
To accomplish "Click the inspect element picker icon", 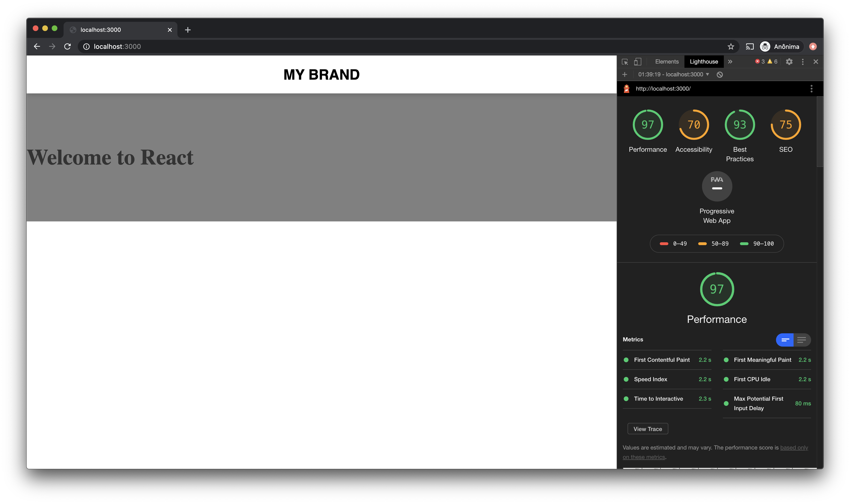I will point(624,62).
